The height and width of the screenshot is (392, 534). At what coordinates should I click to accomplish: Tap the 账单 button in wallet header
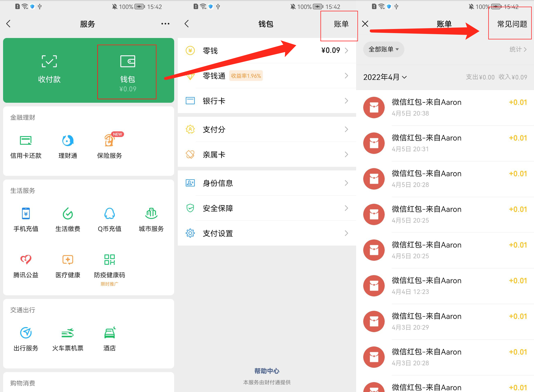[x=341, y=24]
